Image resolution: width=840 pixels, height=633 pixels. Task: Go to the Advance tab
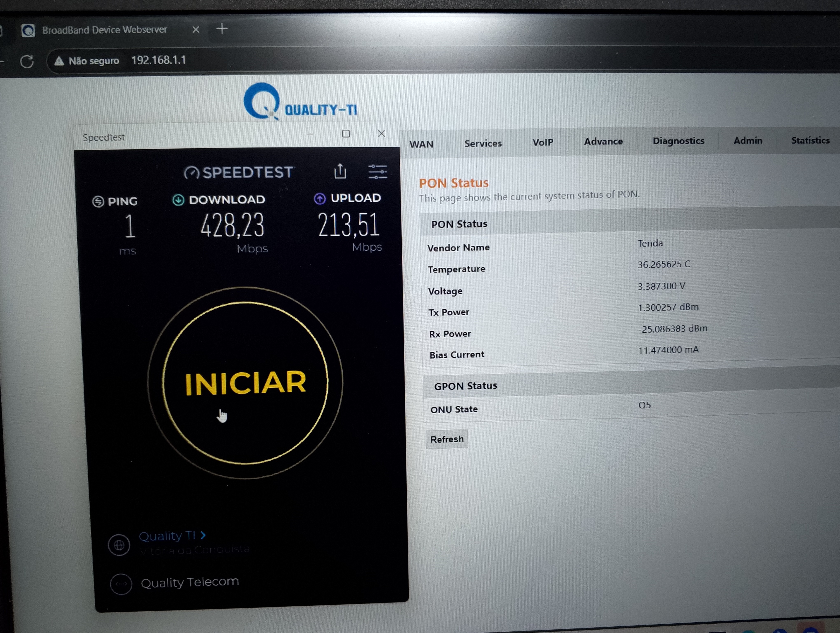[603, 142]
